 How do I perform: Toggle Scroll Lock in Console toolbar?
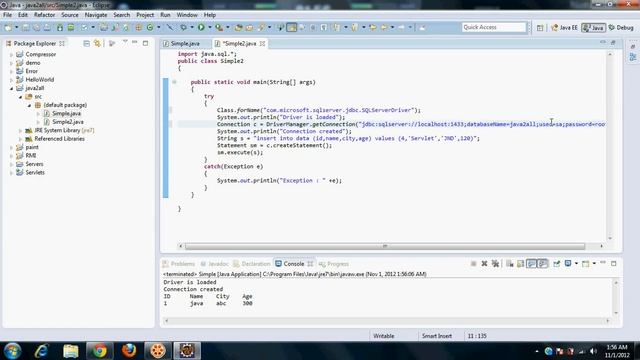pos(520,264)
